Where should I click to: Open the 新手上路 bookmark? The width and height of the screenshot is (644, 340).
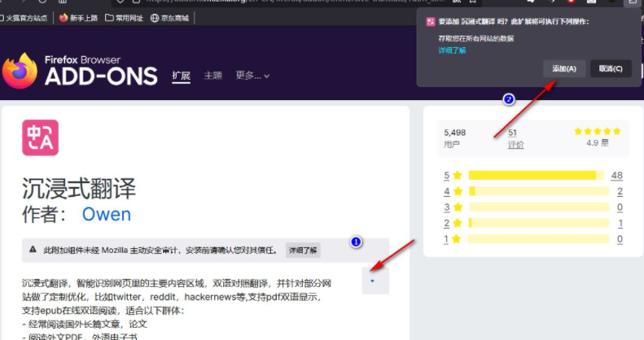click(78, 18)
